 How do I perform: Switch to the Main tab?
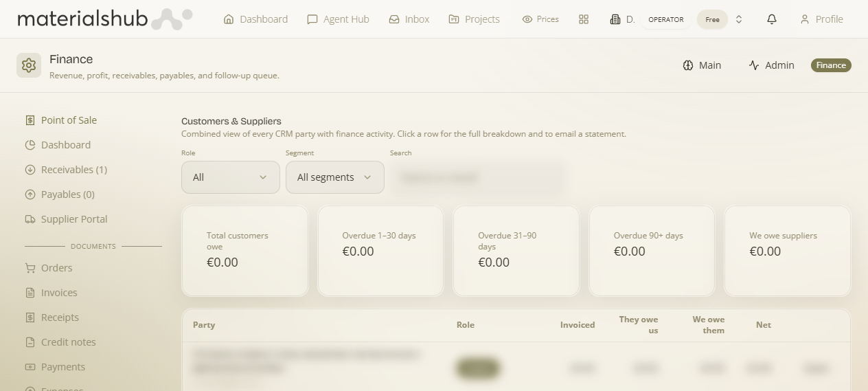[x=702, y=65]
